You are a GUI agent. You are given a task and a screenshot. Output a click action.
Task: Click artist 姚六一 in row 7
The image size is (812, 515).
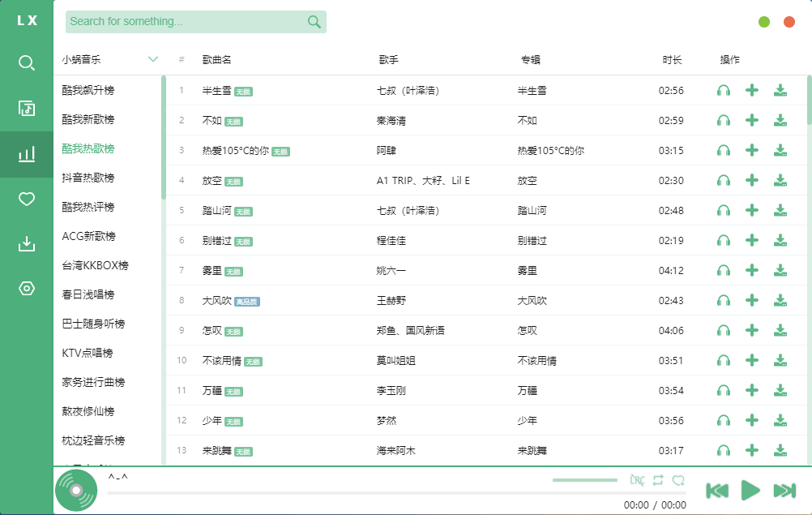(x=391, y=271)
